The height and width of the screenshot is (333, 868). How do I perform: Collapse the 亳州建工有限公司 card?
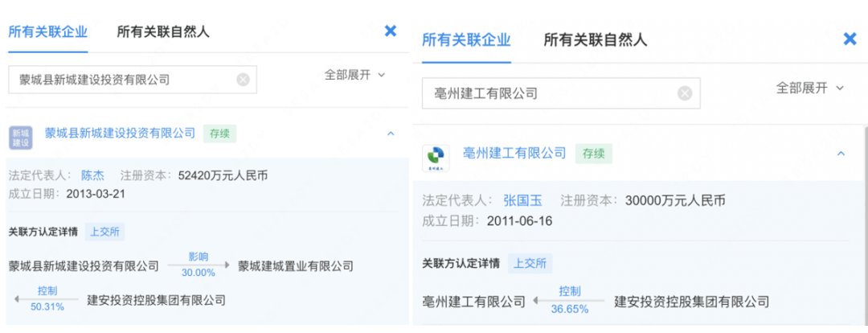(841, 154)
